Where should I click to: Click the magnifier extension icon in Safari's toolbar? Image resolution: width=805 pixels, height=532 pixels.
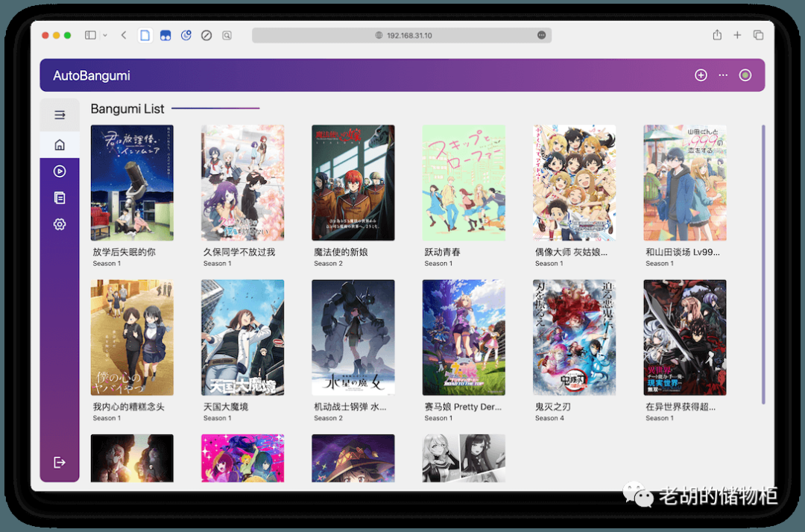[x=227, y=36]
